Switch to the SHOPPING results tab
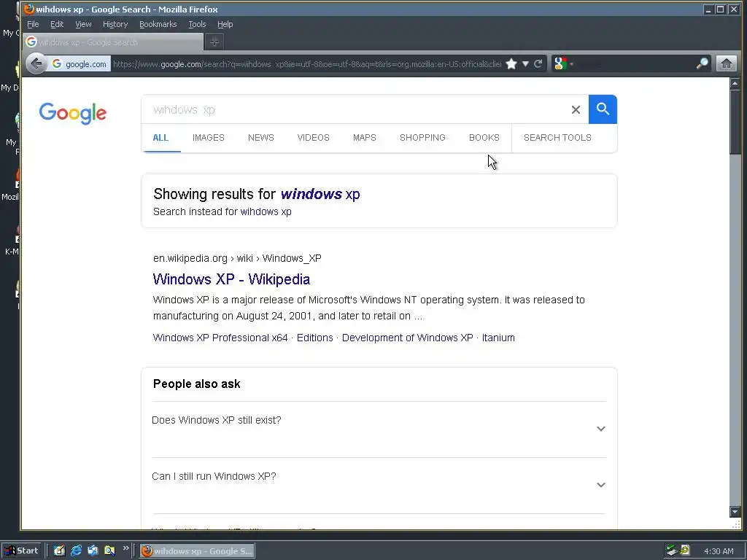Viewport: 747px width, 560px height. pyautogui.click(x=422, y=138)
